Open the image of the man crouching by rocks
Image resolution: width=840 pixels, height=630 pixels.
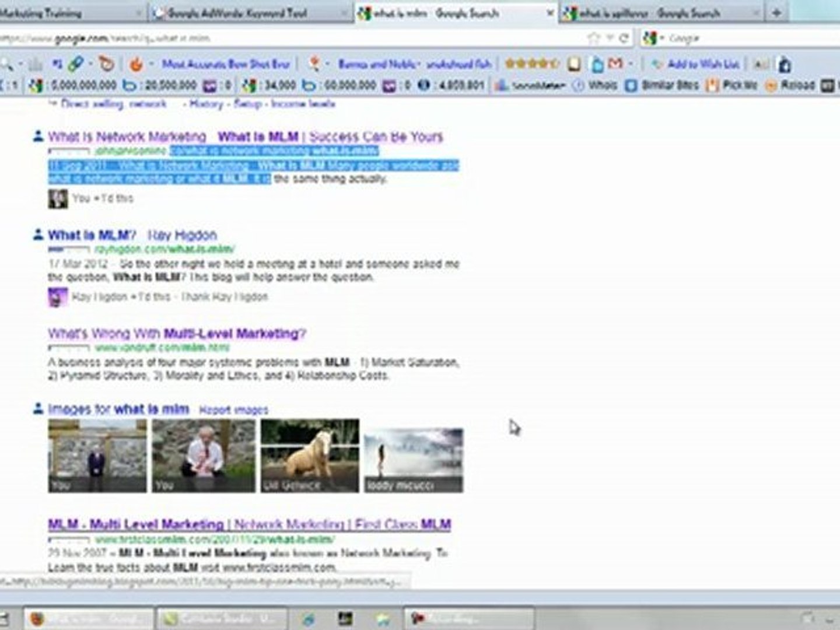click(x=204, y=456)
